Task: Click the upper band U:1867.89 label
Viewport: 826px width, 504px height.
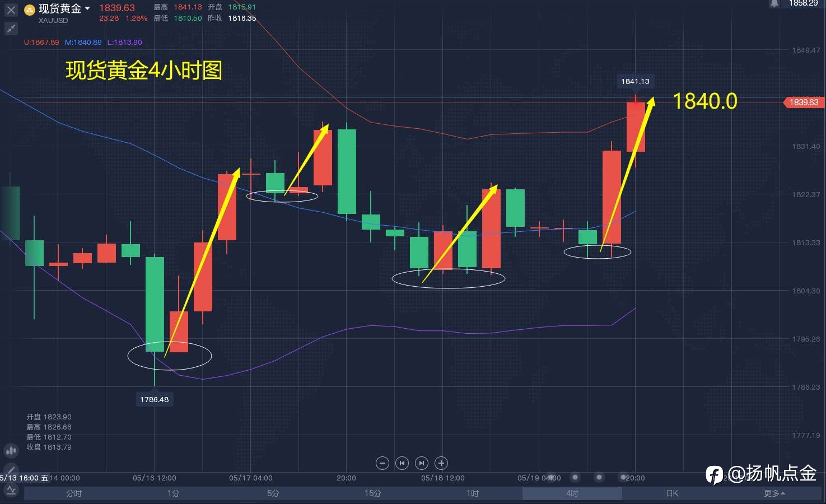Action: (x=41, y=42)
